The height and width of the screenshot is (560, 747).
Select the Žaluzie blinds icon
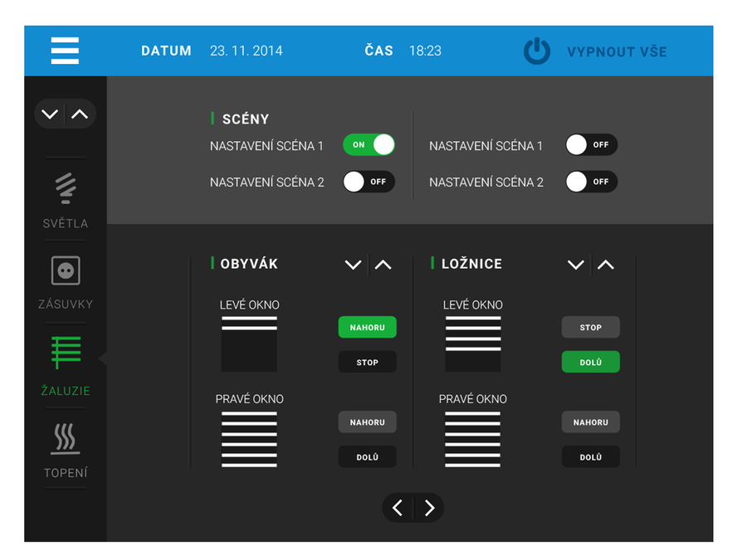click(x=66, y=353)
